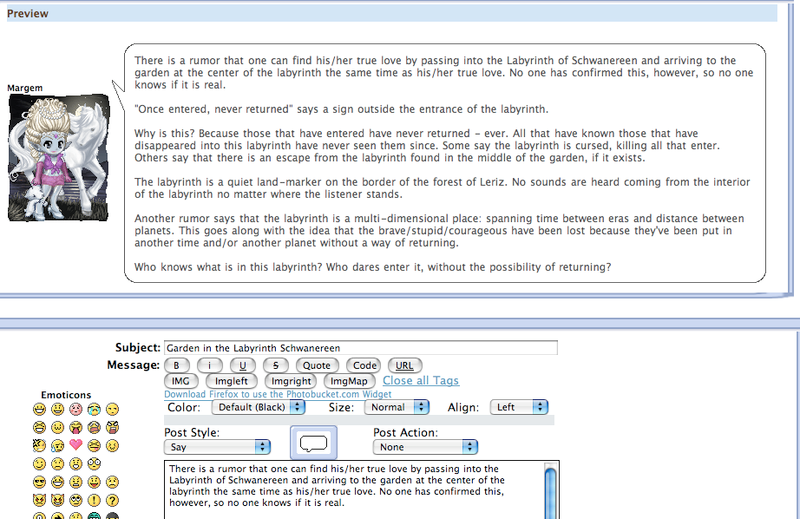Viewport: 800px width, 519px height.
Task: Open the Align dropdown showing Left
Action: pos(519,407)
